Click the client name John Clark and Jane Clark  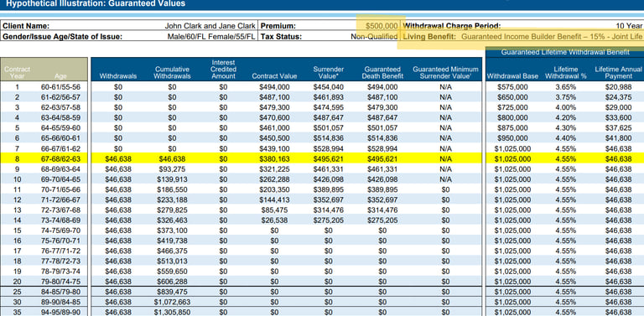tap(210, 26)
